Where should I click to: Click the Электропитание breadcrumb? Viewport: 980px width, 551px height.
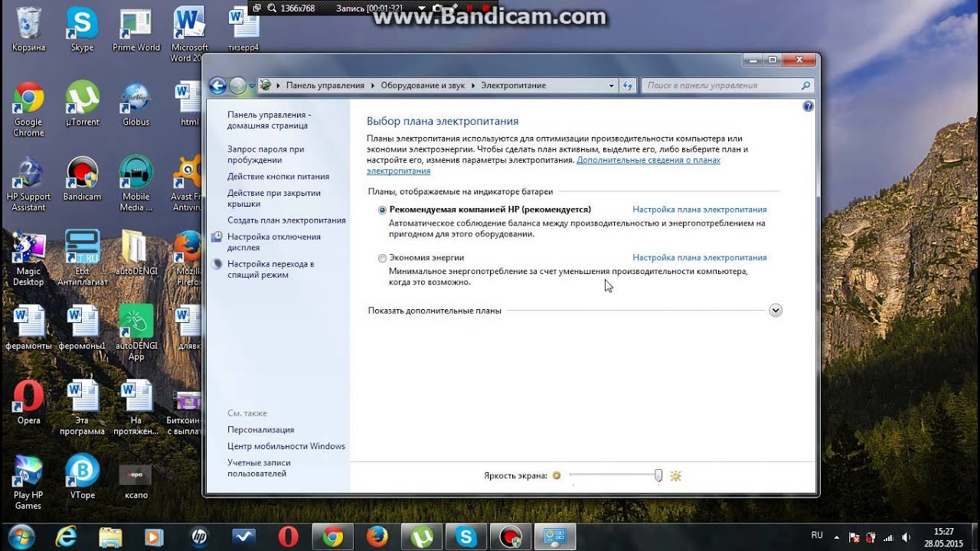[513, 86]
